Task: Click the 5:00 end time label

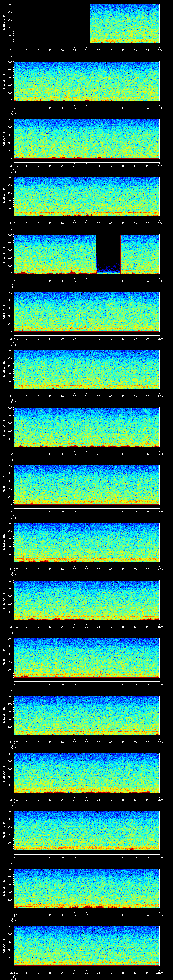Action: point(160,50)
